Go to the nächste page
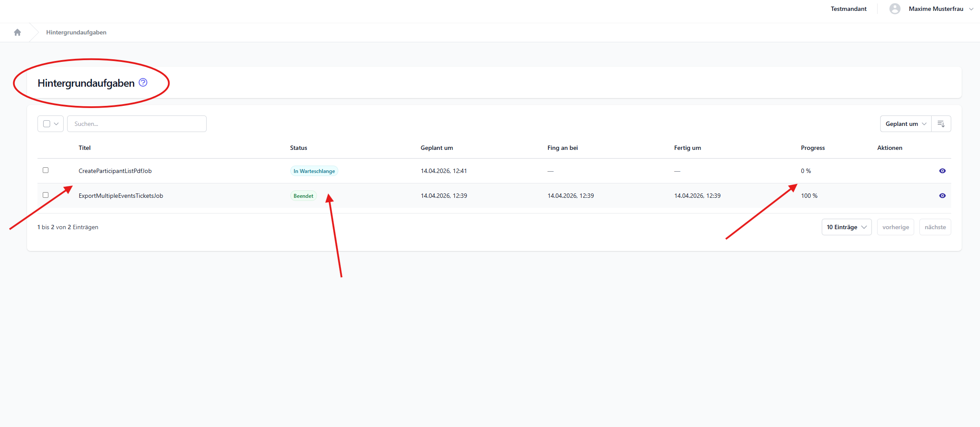 (x=935, y=227)
